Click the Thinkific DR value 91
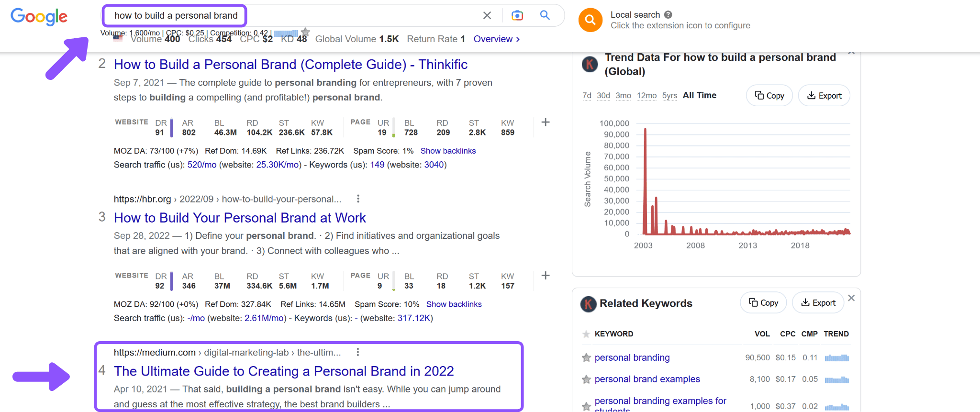The width and height of the screenshot is (980, 412). pos(159,133)
